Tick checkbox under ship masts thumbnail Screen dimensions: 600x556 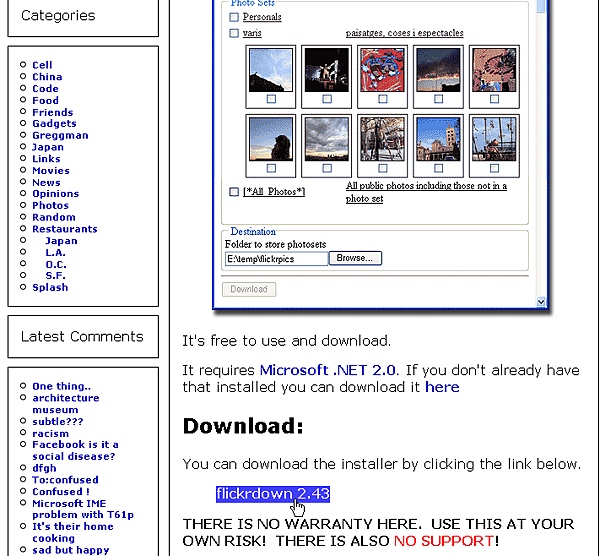(494, 168)
